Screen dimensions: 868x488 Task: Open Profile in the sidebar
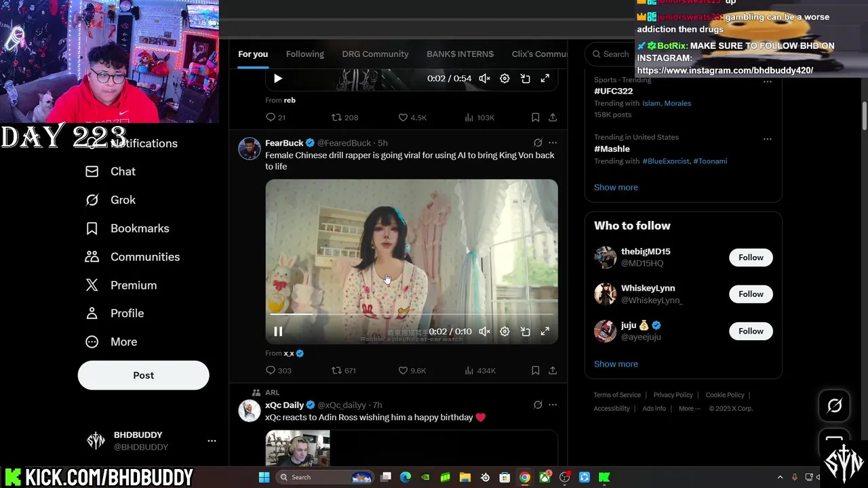click(x=114, y=313)
